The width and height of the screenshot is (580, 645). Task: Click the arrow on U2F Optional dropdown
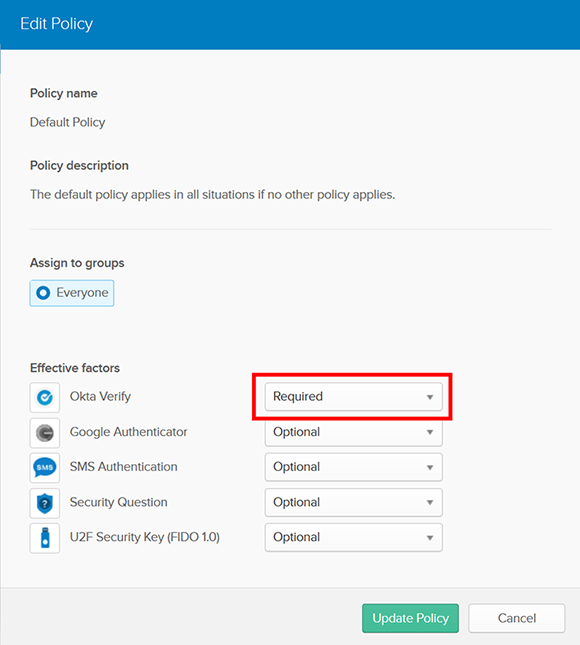(x=430, y=538)
